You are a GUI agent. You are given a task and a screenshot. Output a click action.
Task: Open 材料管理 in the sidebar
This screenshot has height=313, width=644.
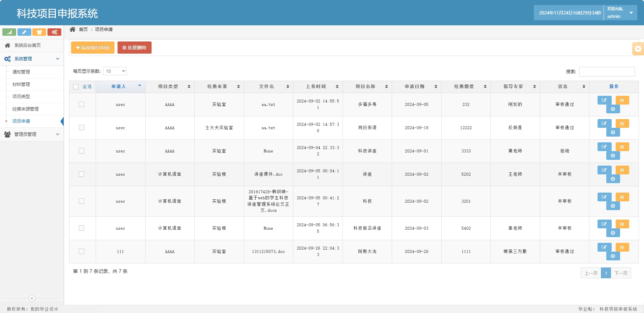point(21,84)
